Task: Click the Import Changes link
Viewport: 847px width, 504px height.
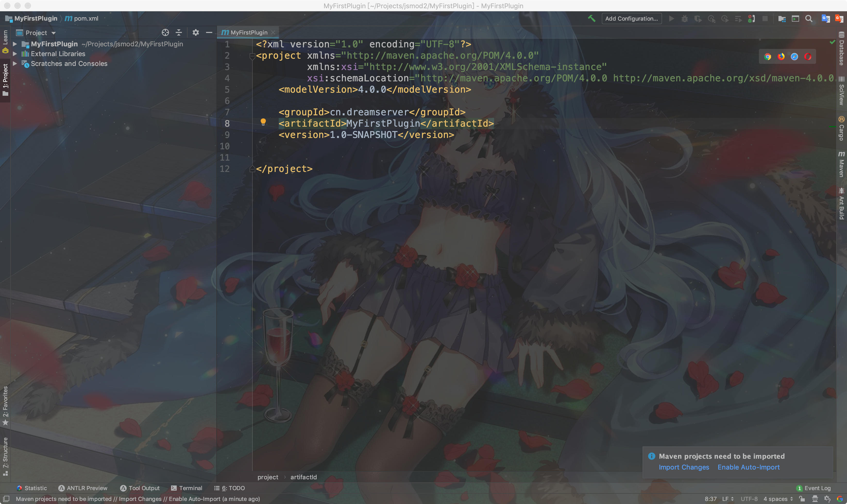Action: (x=684, y=467)
